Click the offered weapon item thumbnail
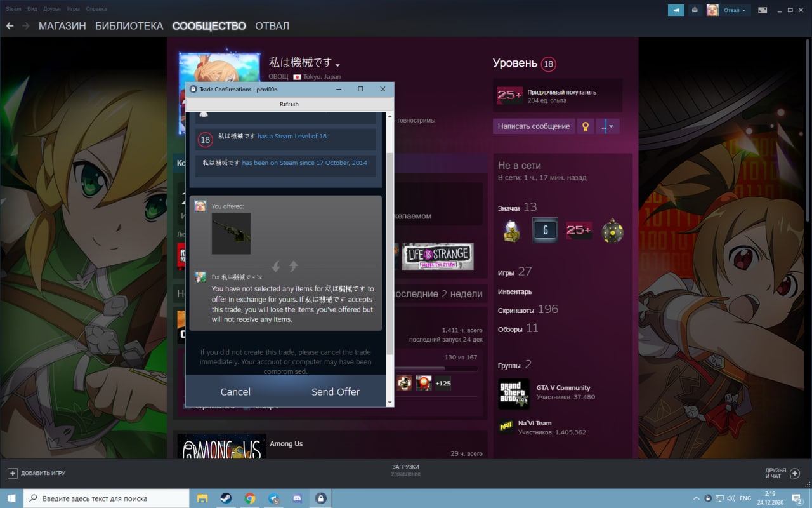812x508 pixels. 231,234
